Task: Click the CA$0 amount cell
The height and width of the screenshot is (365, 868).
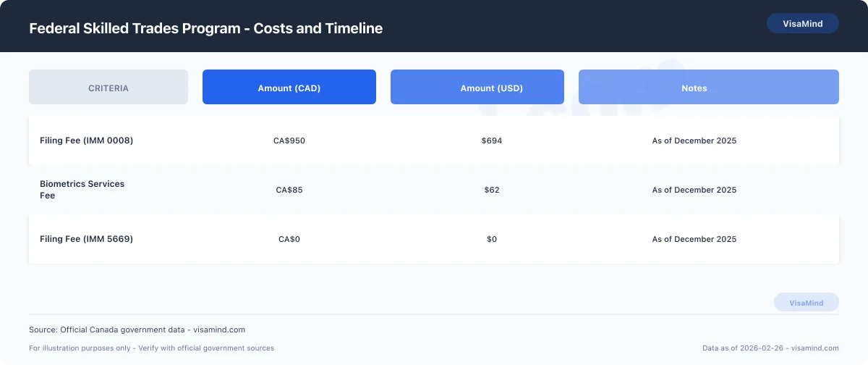Action: tap(289, 239)
